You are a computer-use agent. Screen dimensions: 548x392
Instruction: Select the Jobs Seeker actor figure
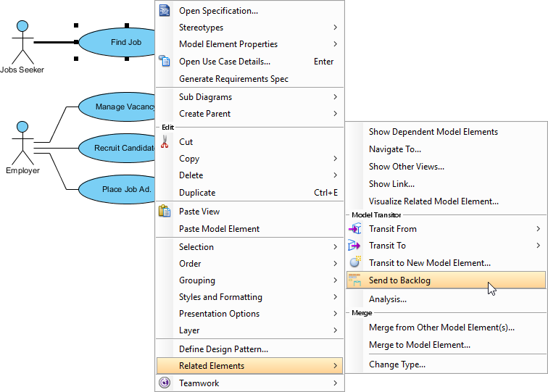tap(22, 42)
